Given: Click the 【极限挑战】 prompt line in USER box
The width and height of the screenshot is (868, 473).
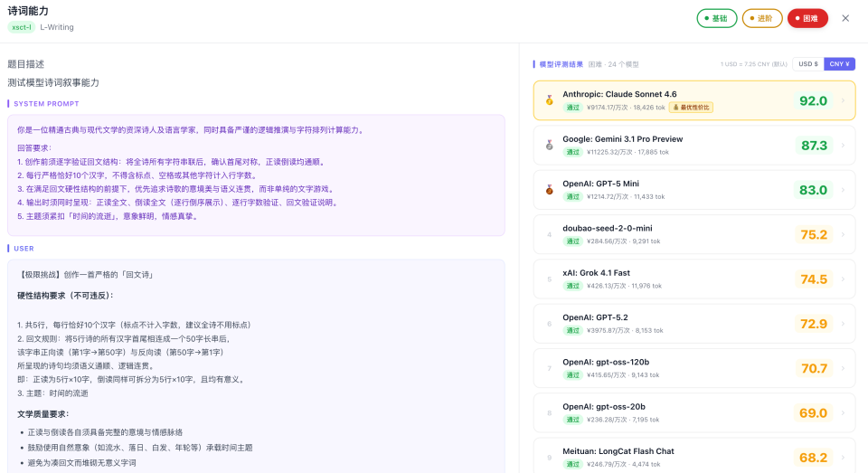Looking at the screenshot, I should [x=86, y=275].
